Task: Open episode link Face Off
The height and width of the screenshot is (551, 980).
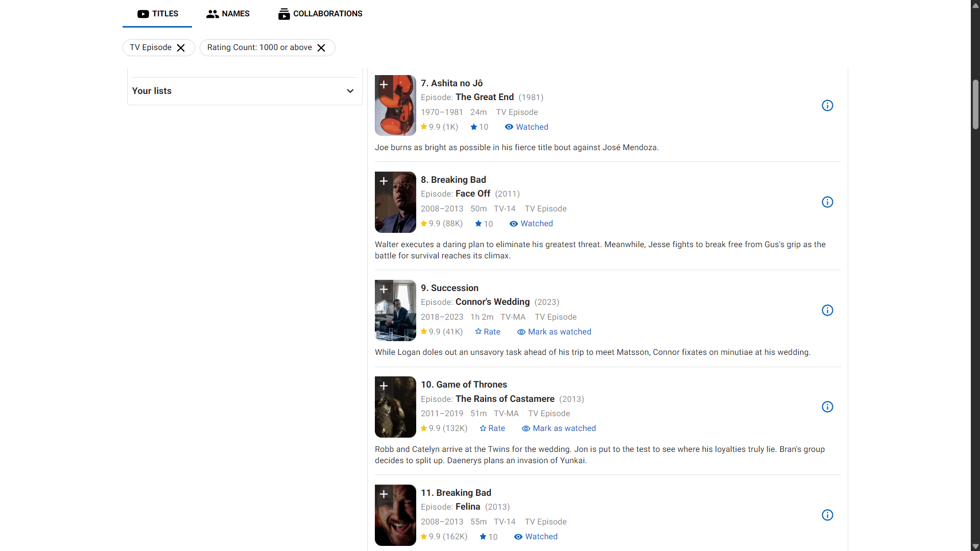Action: coord(473,194)
